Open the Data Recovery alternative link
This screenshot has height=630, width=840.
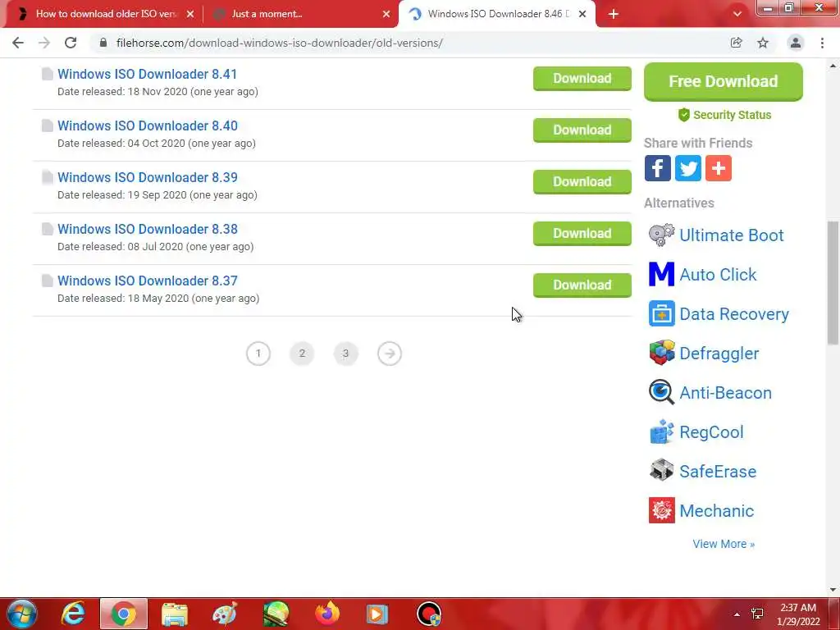pyautogui.click(x=734, y=314)
